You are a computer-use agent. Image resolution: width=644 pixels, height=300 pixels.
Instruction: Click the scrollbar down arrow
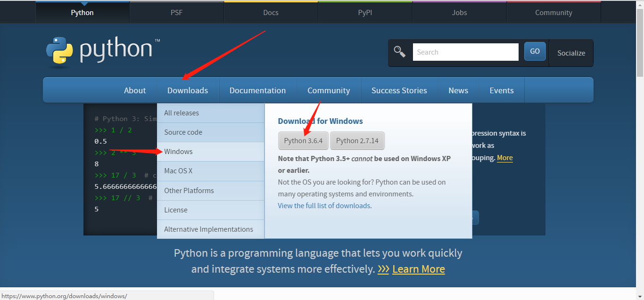click(640, 296)
